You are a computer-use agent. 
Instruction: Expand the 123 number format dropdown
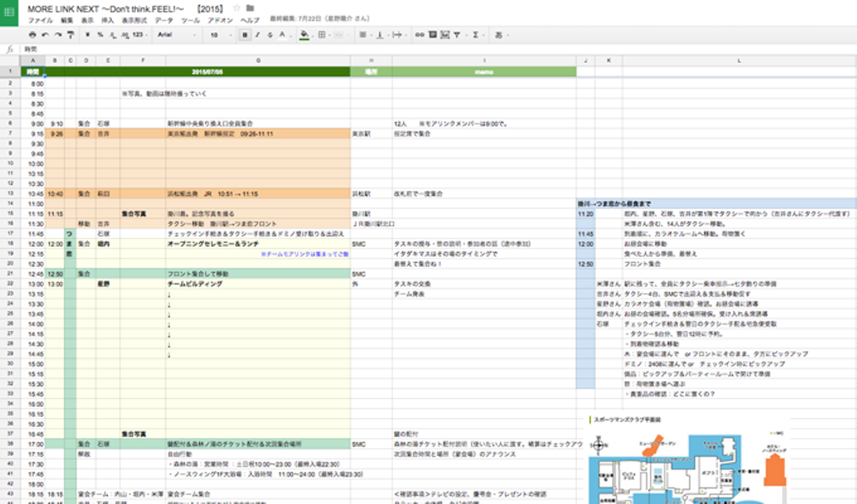click(x=139, y=35)
